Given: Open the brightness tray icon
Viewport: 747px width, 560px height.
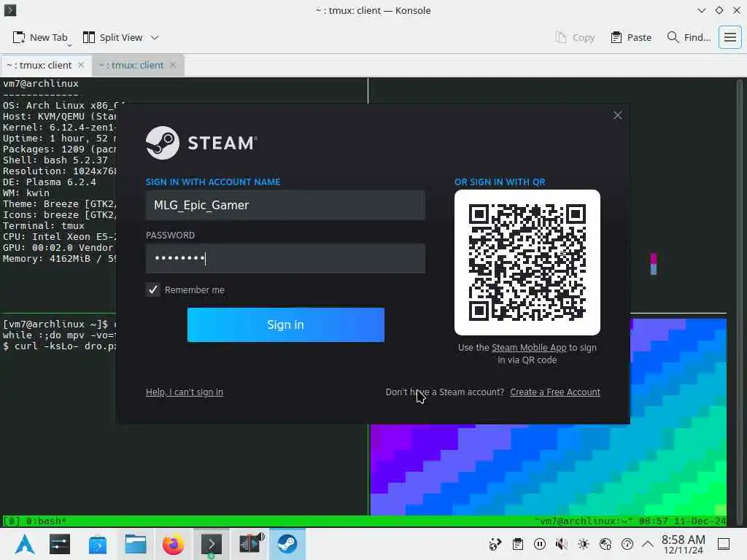Looking at the screenshot, I should 584,544.
